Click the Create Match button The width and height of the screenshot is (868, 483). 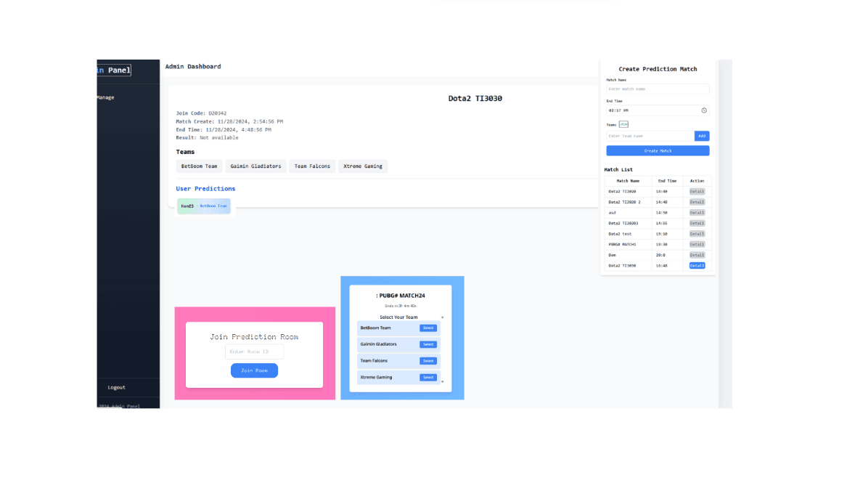(x=658, y=150)
